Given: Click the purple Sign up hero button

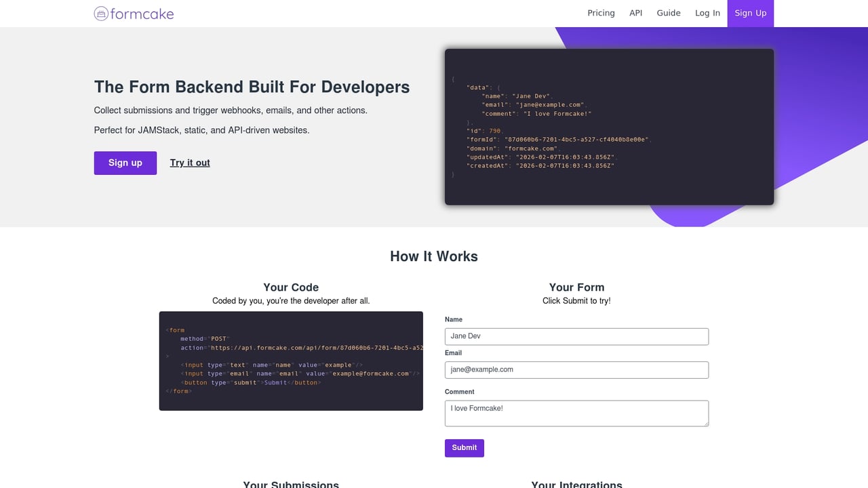Looking at the screenshot, I should pyautogui.click(x=125, y=163).
